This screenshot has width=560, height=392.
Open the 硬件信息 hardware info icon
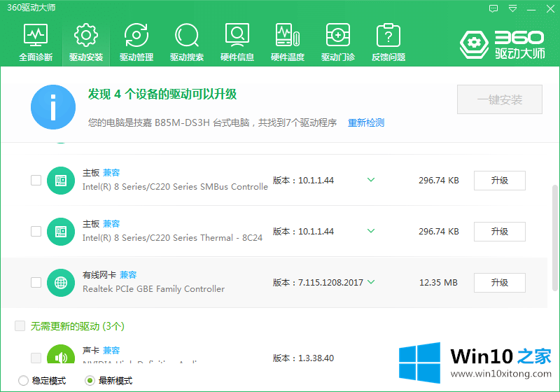pos(237,35)
